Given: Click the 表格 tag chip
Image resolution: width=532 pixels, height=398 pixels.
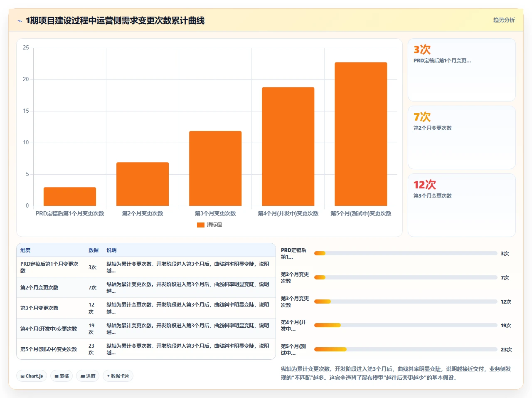Looking at the screenshot, I should coord(62,376).
